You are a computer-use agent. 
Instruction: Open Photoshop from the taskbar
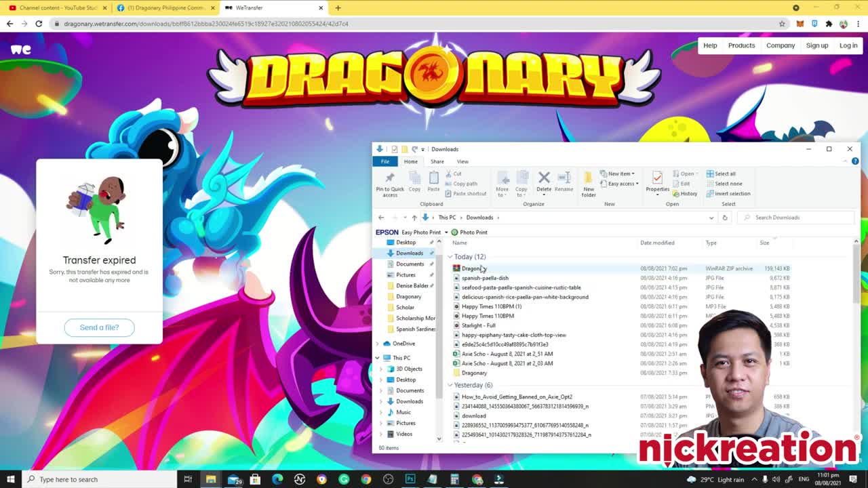point(410,479)
